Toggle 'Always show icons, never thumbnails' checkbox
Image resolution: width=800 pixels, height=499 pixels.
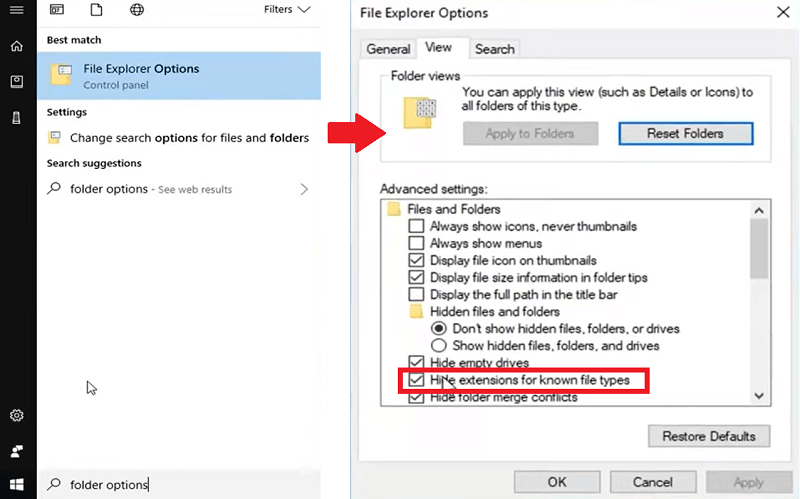(417, 227)
